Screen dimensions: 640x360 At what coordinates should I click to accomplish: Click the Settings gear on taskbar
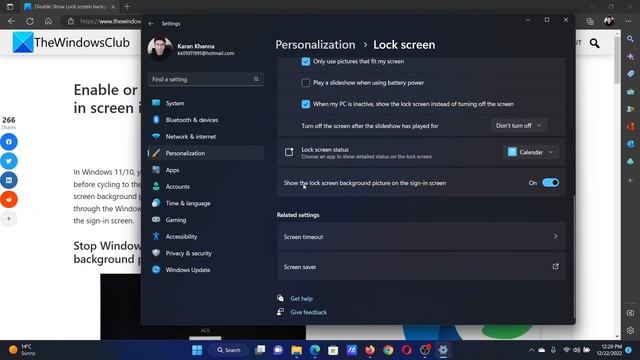(x=443, y=350)
